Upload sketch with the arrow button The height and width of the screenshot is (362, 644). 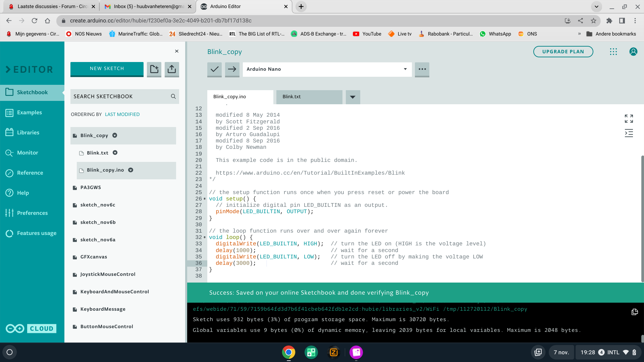point(232,69)
